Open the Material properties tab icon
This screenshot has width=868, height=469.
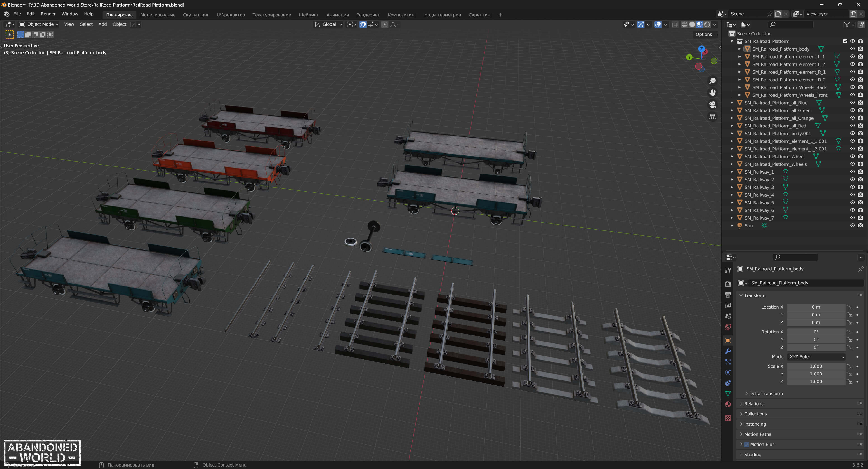(728, 404)
